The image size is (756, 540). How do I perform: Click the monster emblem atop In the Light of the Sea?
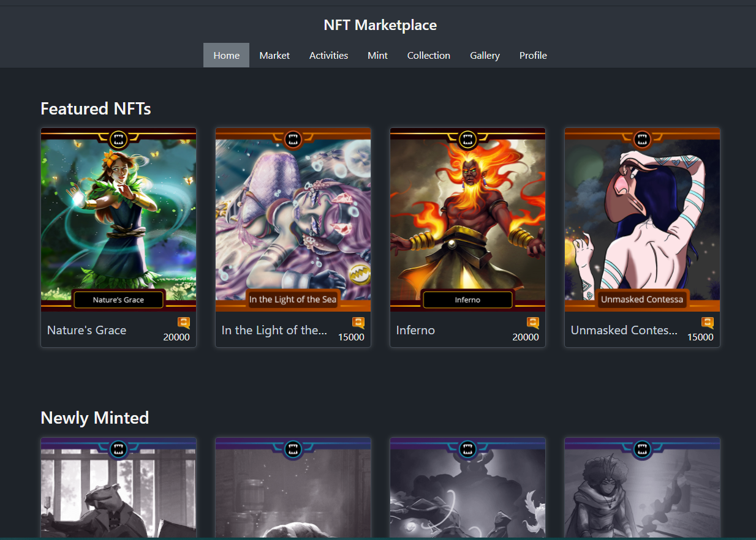click(x=293, y=139)
